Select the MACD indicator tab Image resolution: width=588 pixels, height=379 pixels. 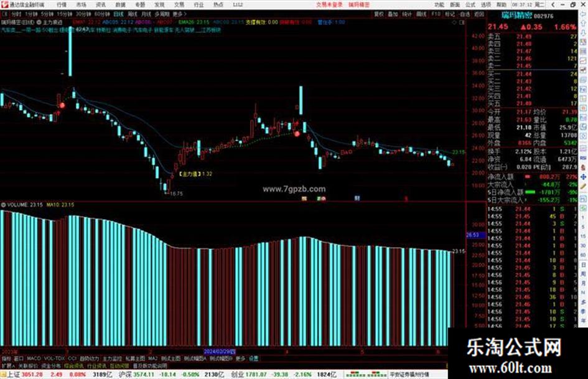click(x=34, y=358)
